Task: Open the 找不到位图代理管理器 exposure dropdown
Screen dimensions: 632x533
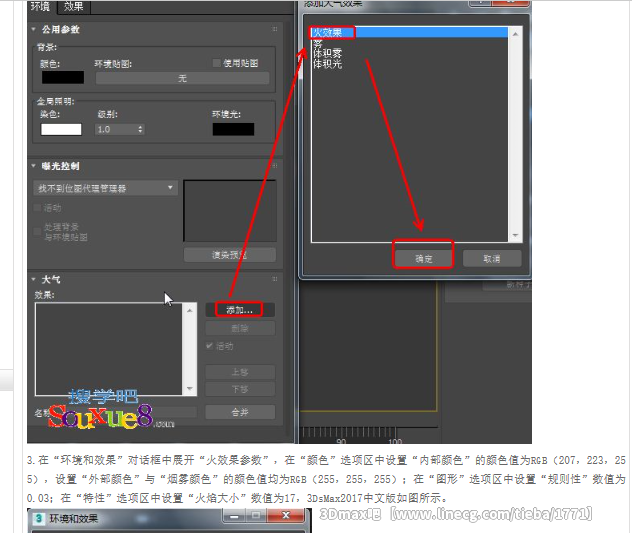Action: (105, 188)
